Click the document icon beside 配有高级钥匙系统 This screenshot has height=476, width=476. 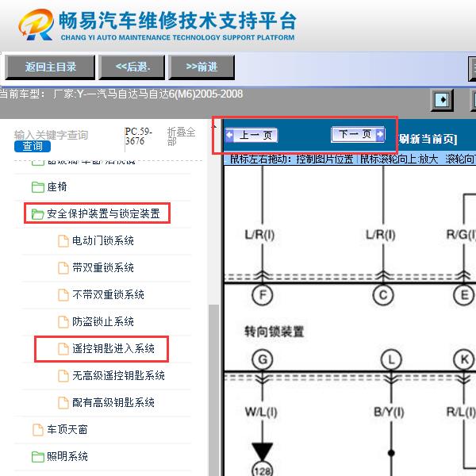click(63, 403)
